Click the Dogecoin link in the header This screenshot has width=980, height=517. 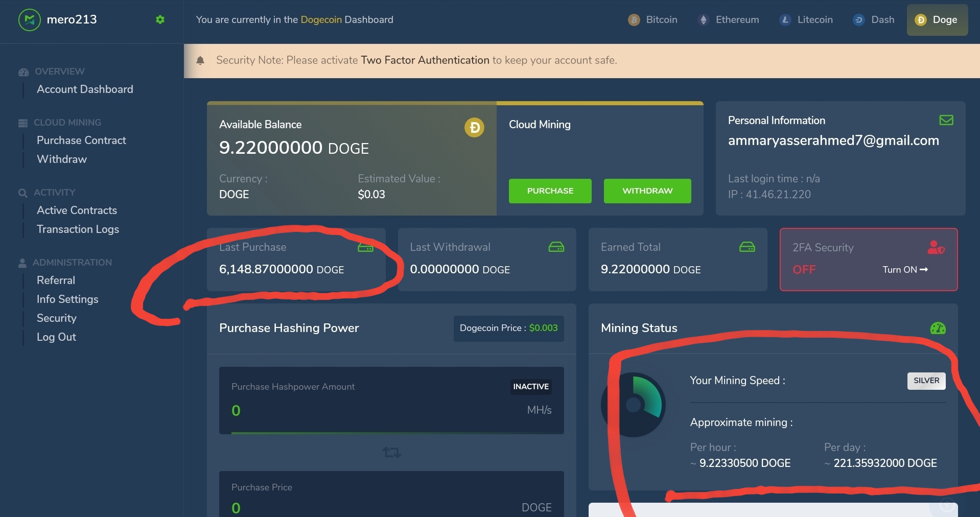pos(321,20)
